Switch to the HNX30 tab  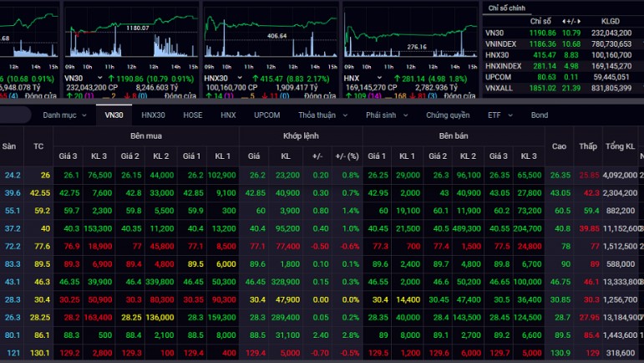(154, 115)
